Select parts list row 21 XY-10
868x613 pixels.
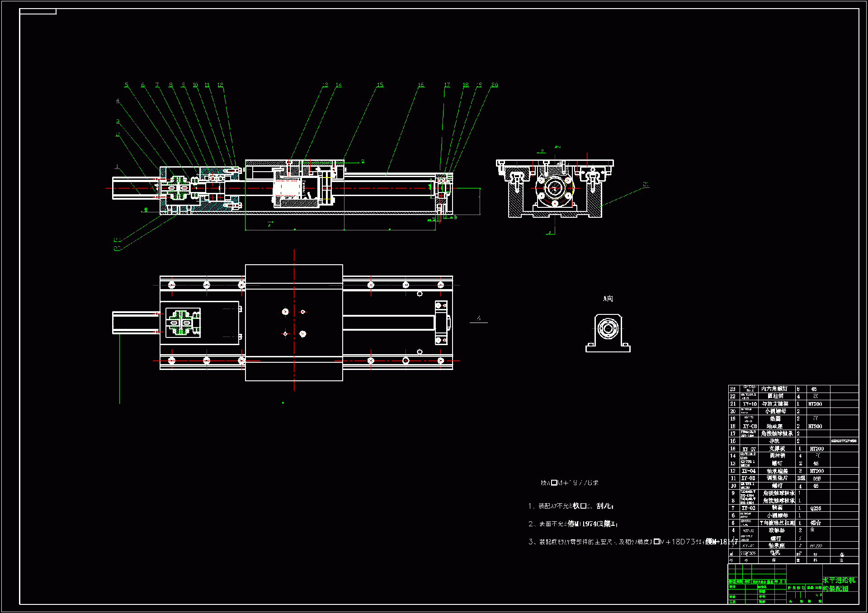(x=750, y=404)
